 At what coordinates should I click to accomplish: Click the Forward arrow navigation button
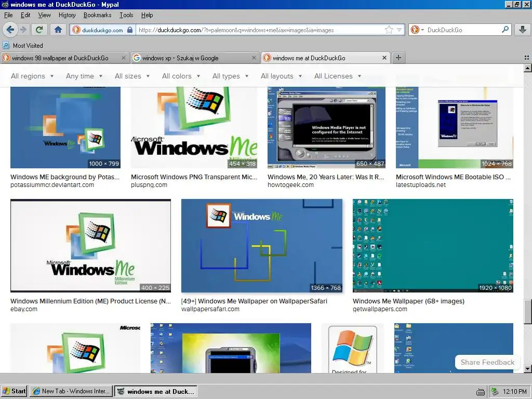[x=23, y=30]
